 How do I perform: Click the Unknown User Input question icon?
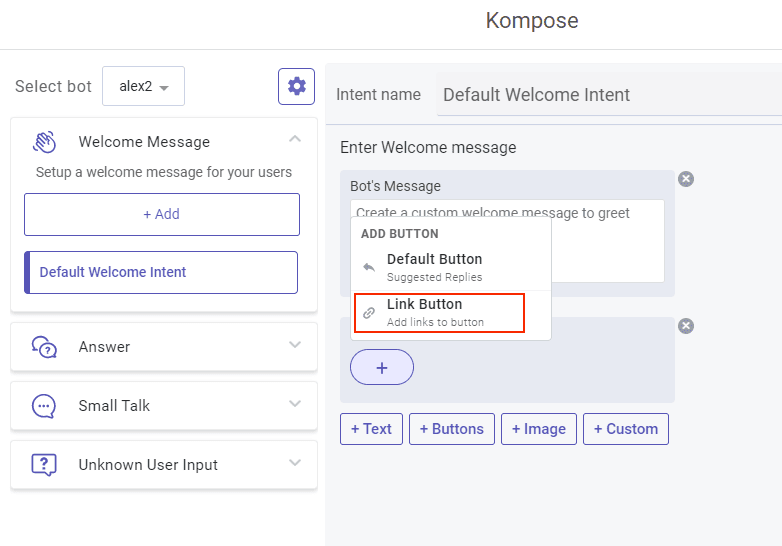(44, 465)
